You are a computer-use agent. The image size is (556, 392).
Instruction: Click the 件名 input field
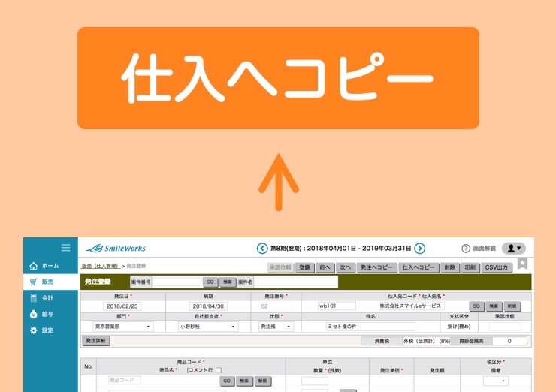(370, 327)
